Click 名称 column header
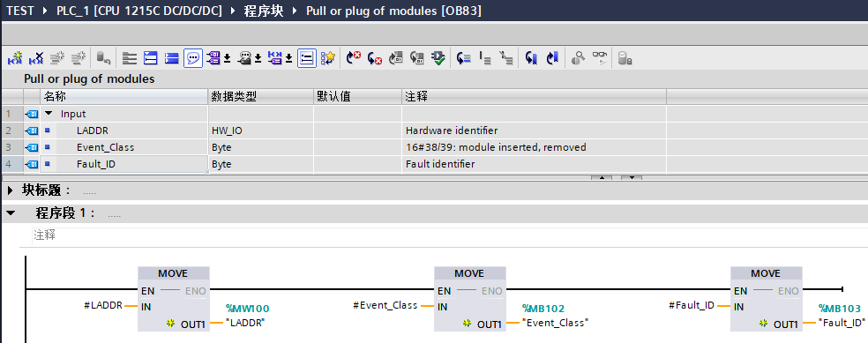Image resolution: width=868 pixels, height=343 pixels. coord(124,96)
